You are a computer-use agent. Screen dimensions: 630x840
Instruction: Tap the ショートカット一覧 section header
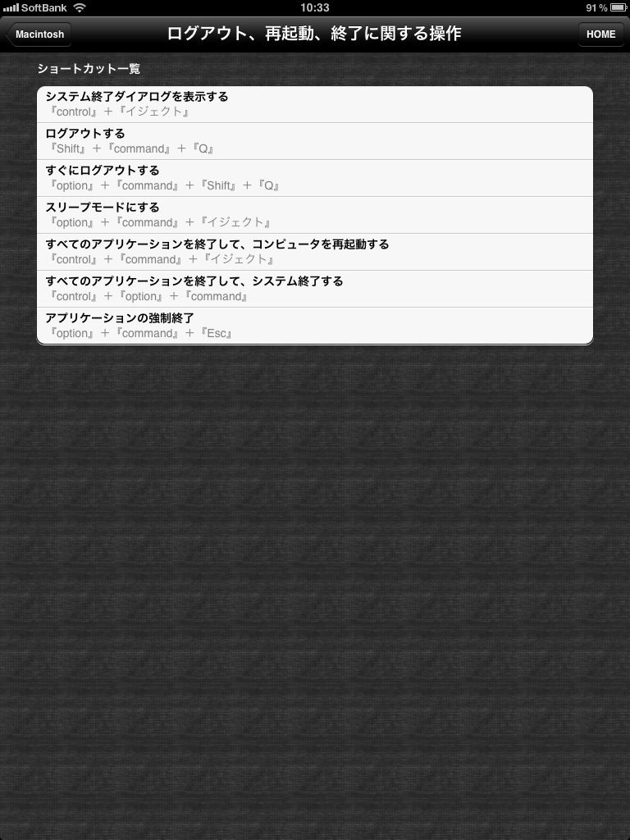point(89,69)
